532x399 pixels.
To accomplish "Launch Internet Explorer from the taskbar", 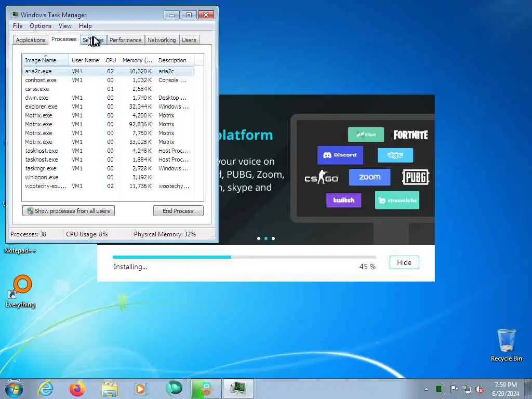I will point(45,389).
